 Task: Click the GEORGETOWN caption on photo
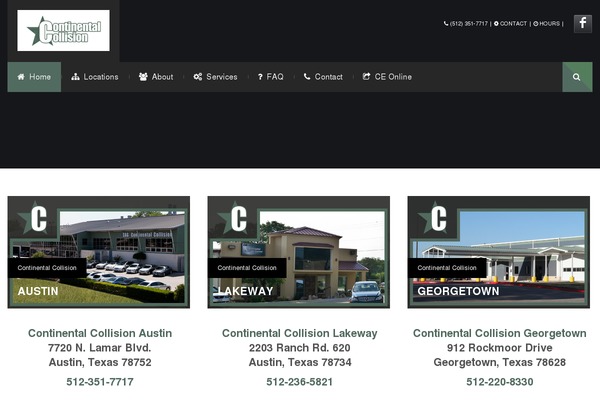(458, 291)
